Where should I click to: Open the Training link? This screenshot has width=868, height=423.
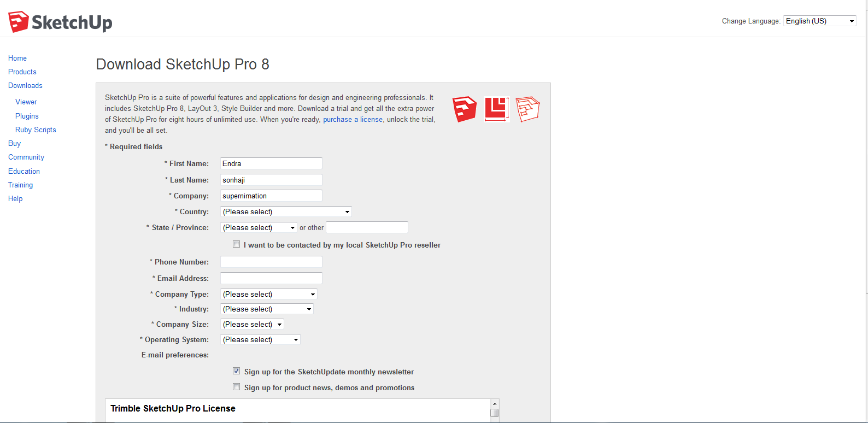pos(20,185)
